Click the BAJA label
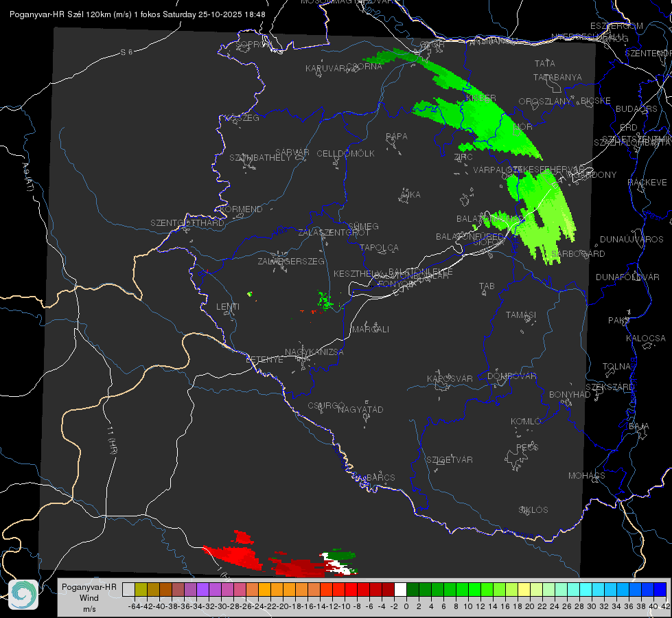672x618 pixels. [639, 426]
